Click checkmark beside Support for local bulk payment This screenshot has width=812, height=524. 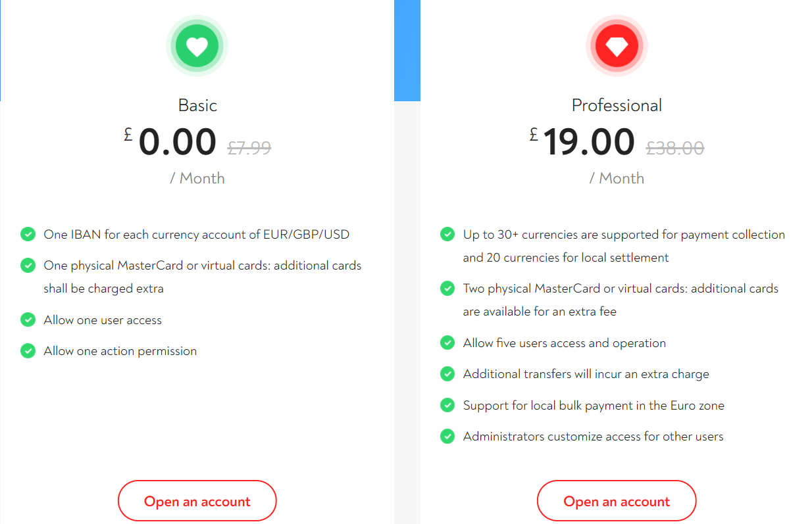[447, 406]
